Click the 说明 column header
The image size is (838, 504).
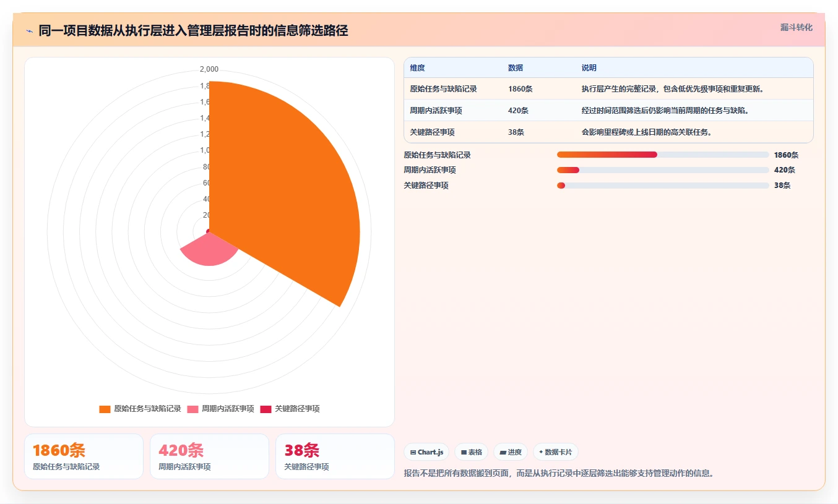pyautogui.click(x=589, y=68)
